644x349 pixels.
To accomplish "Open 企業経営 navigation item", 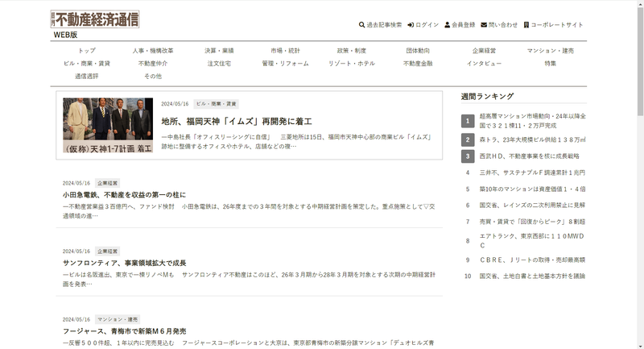I will click(x=484, y=51).
